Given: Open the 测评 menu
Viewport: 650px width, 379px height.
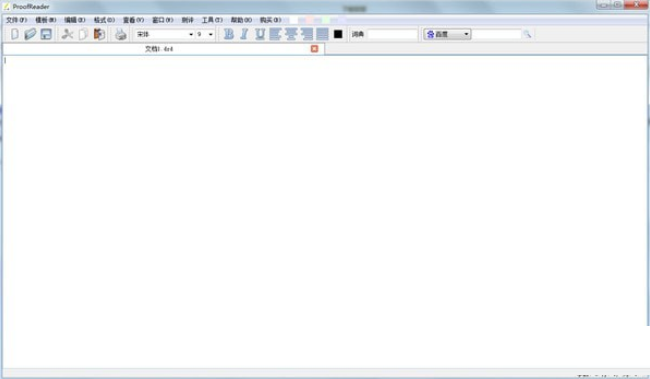Looking at the screenshot, I should click(x=187, y=20).
